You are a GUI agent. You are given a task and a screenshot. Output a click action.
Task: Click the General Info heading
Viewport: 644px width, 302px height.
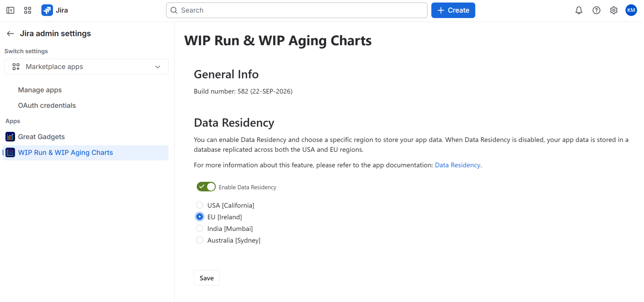[226, 74]
